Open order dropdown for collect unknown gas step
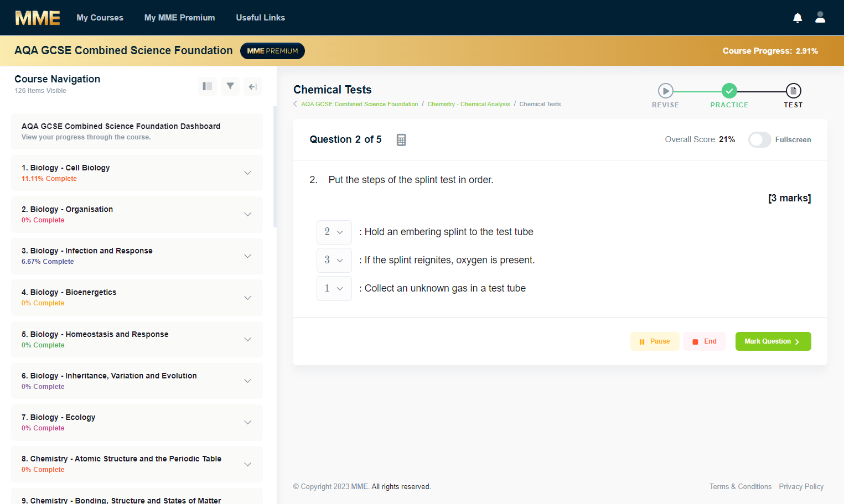The width and height of the screenshot is (844, 504). pos(334,288)
